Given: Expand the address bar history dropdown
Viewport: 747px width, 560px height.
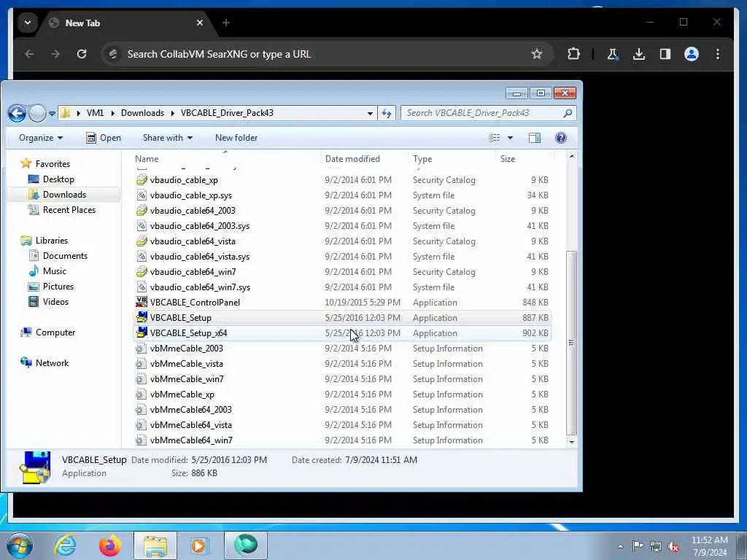Looking at the screenshot, I should click(370, 113).
